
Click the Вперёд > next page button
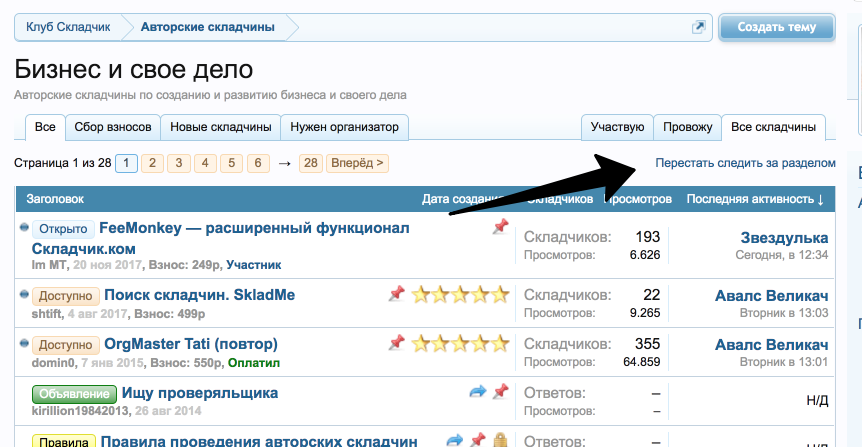click(358, 163)
